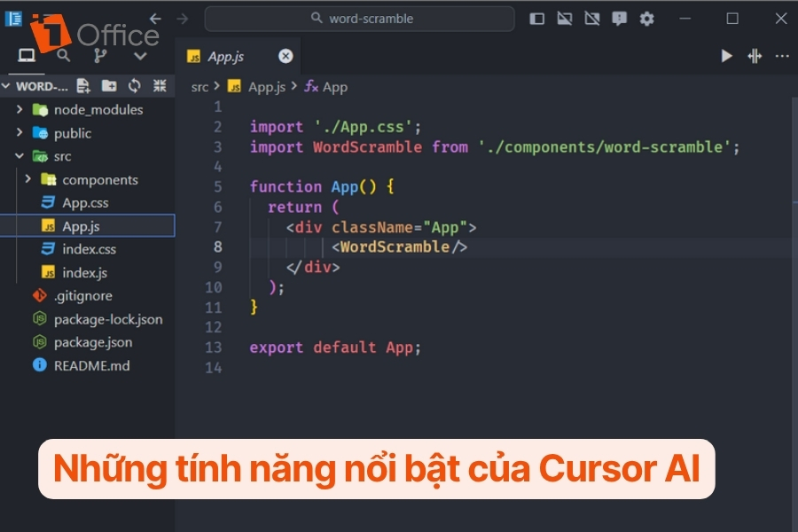Toggle the panel layout icon

(x=565, y=19)
